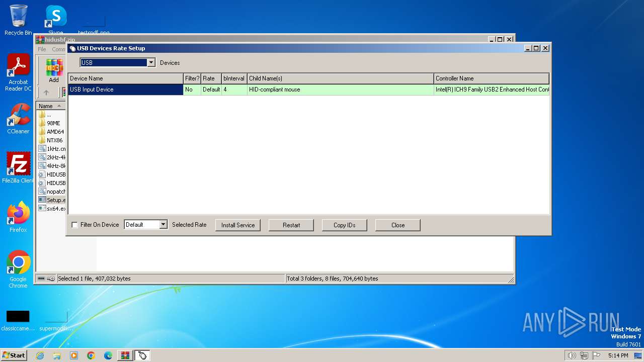The height and width of the screenshot is (362, 644).
Task: Switch to USB Rate Setup taskbar button
Action: click(x=142, y=355)
